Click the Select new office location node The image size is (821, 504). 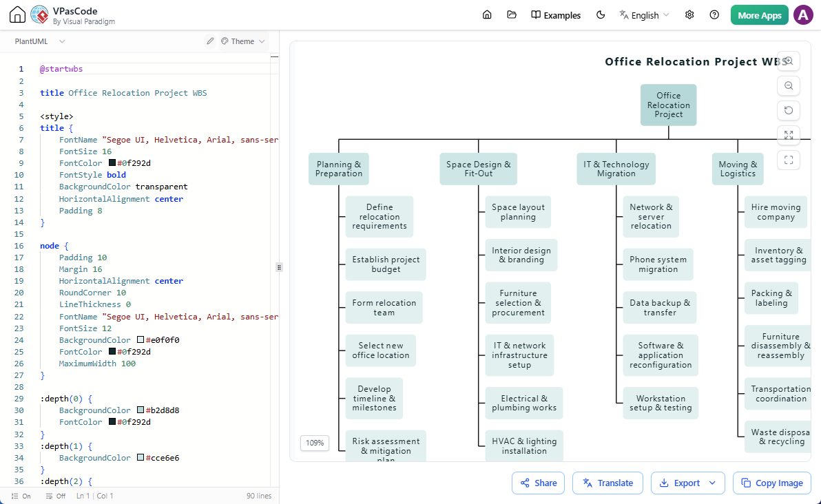coord(381,350)
